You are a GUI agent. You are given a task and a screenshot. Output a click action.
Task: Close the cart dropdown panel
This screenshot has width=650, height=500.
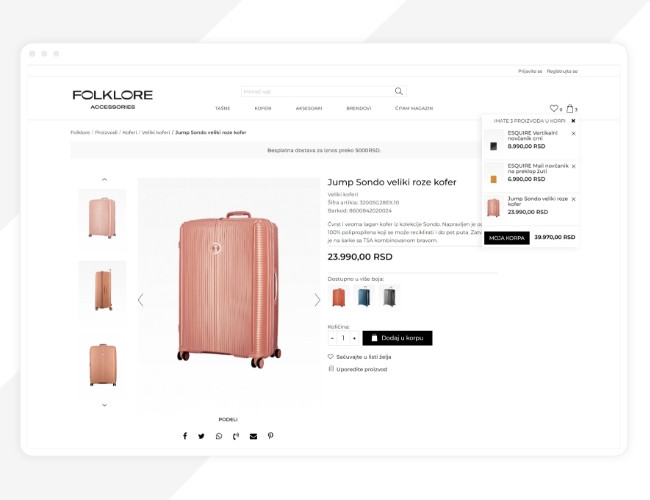point(573,121)
